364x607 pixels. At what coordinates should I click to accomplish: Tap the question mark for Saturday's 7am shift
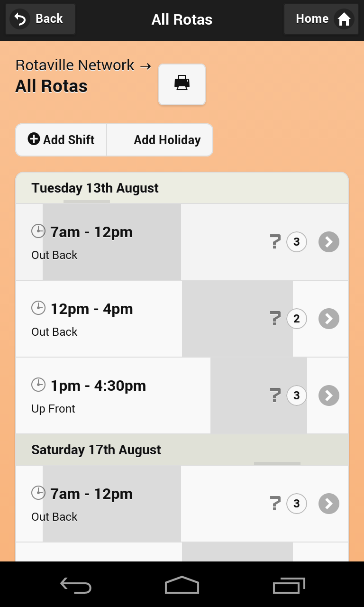tap(275, 504)
